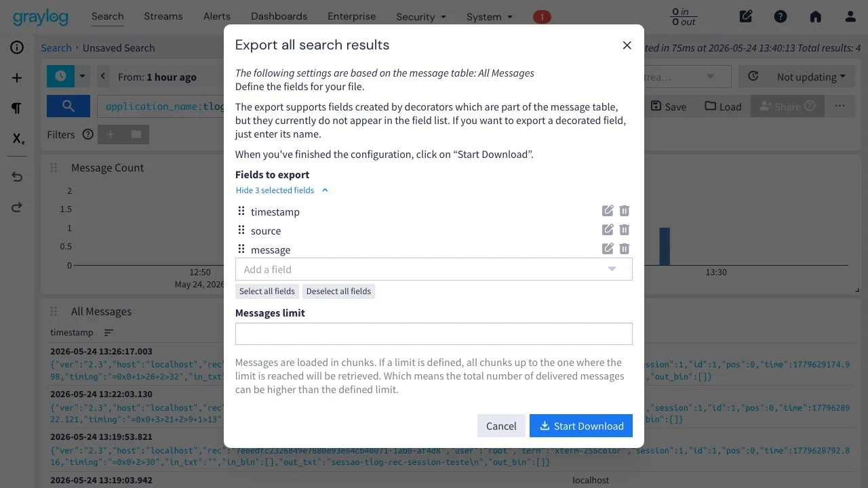The image size is (868, 488).
Task: Click the Select all fields button
Action: (x=267, y=291)
